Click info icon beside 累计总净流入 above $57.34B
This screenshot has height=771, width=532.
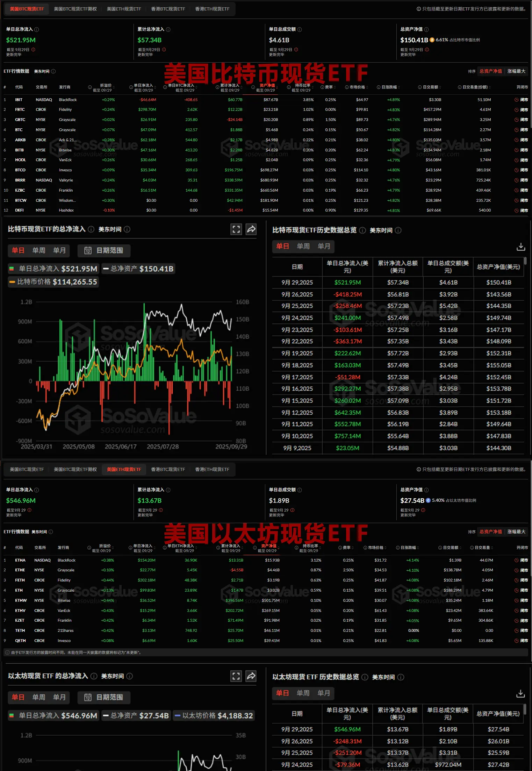pos(168,29)
